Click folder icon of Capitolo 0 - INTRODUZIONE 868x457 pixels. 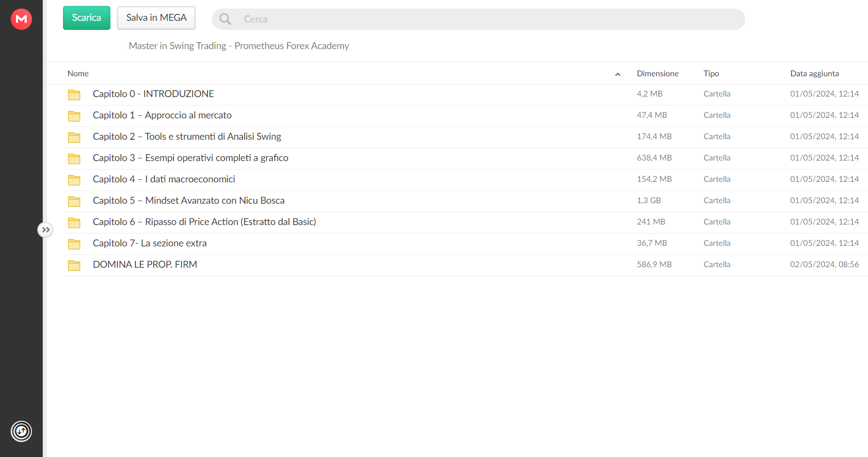[x=74, y=95]
